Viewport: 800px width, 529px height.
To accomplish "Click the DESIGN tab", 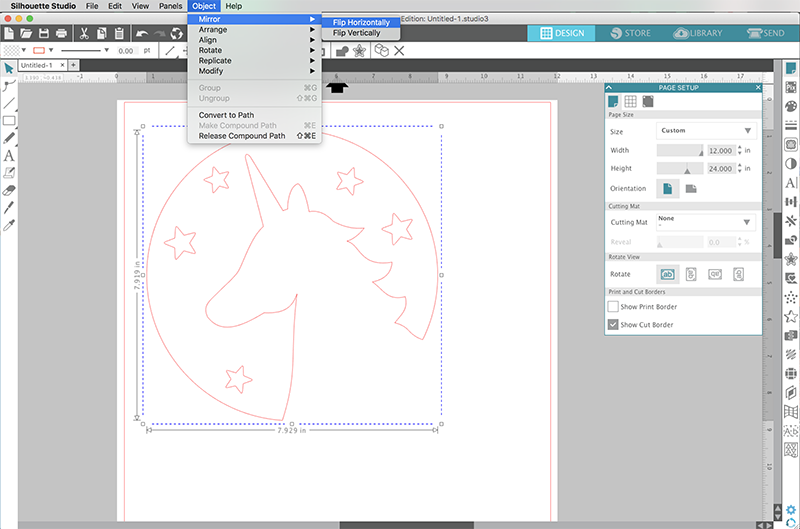I will 562,33.
